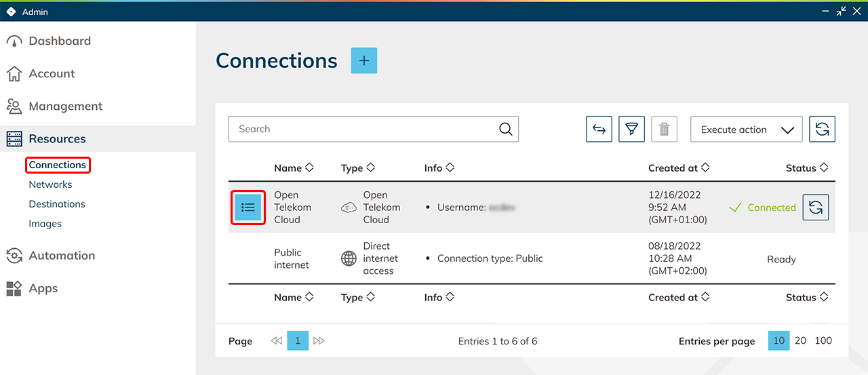The image size is (868, 375).
Task: Go to Destinations under Resources
Action: (57, 204)
